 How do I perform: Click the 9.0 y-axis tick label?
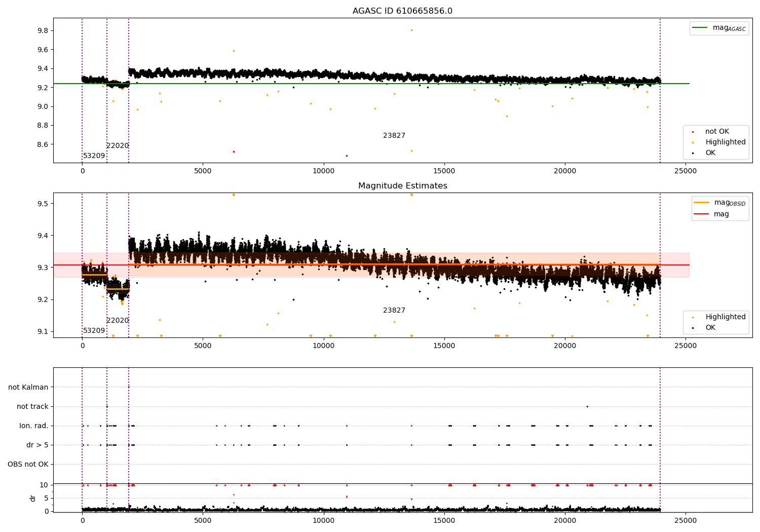(x=43, y=107)
